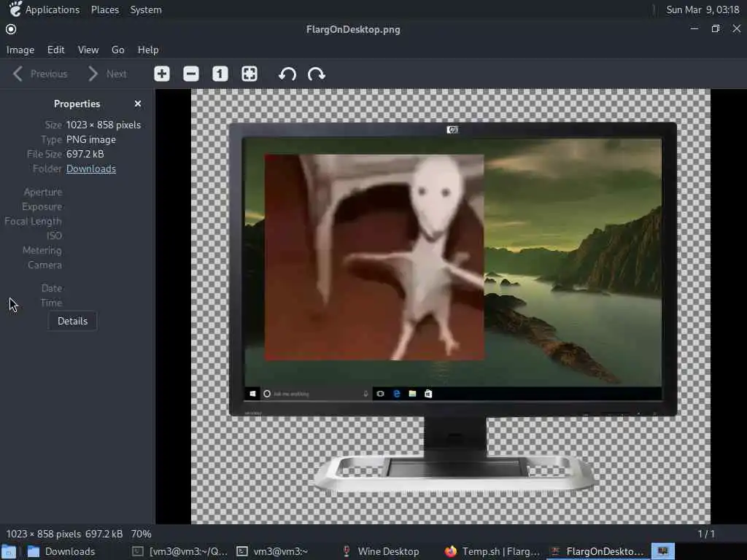Open the Edit menu
This screenshot has width=747, height=560.
[55, 50]
